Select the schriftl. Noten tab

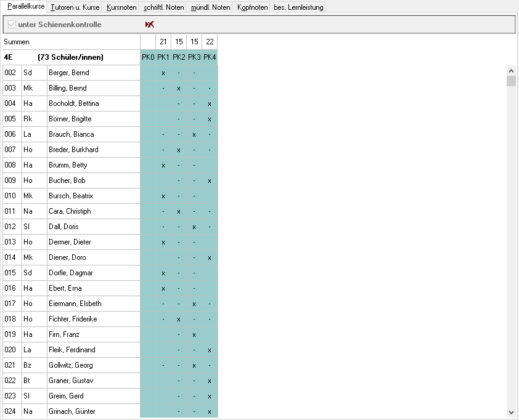163,7
